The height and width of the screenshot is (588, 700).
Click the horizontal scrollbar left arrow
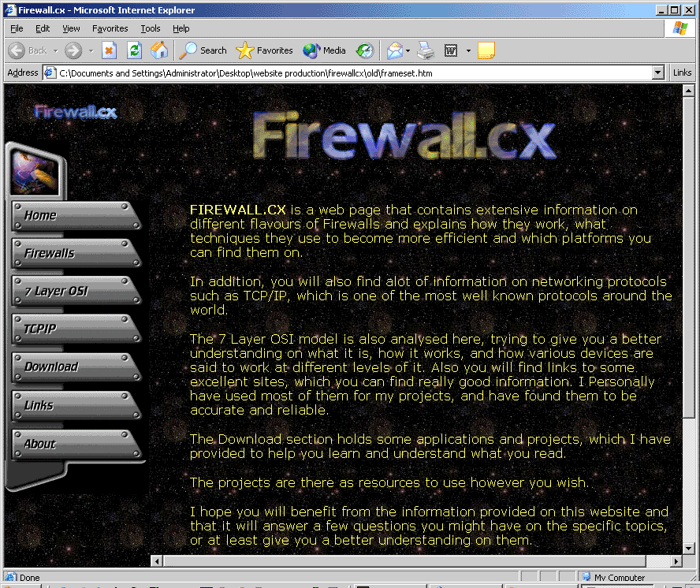(157, 560)
